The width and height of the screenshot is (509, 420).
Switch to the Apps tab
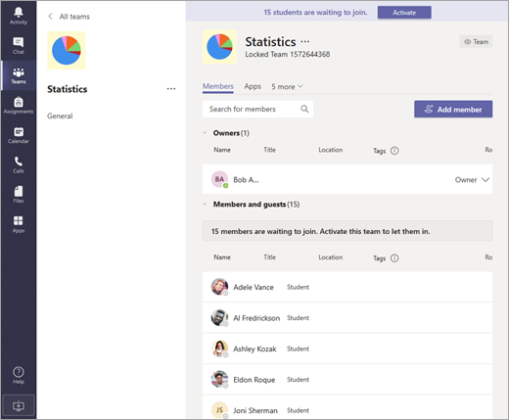pos(253,86)
